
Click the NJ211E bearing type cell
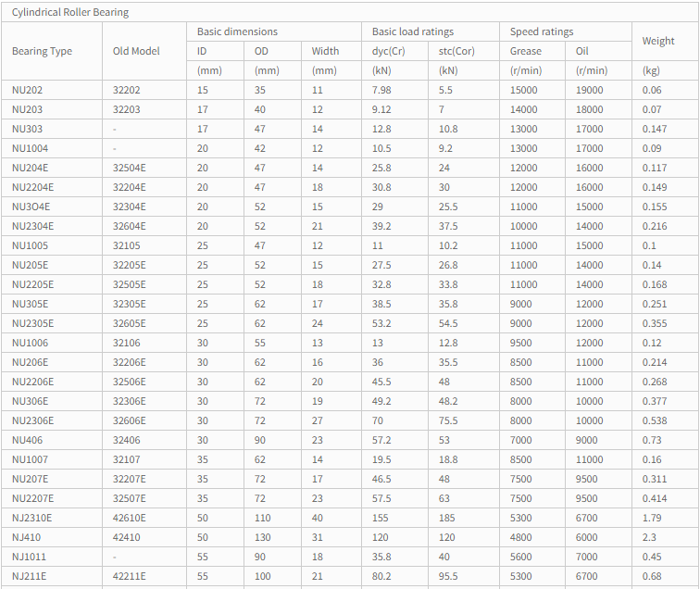(x=30, y=576)
